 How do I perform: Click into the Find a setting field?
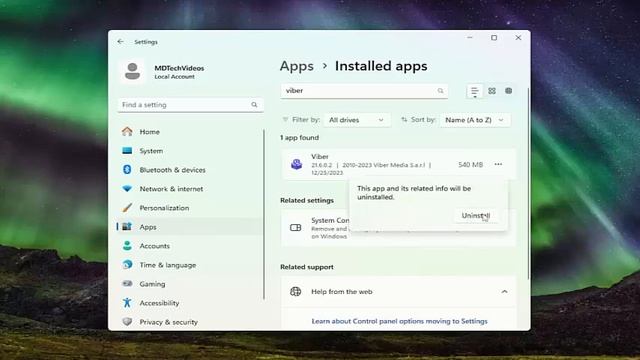190,105
